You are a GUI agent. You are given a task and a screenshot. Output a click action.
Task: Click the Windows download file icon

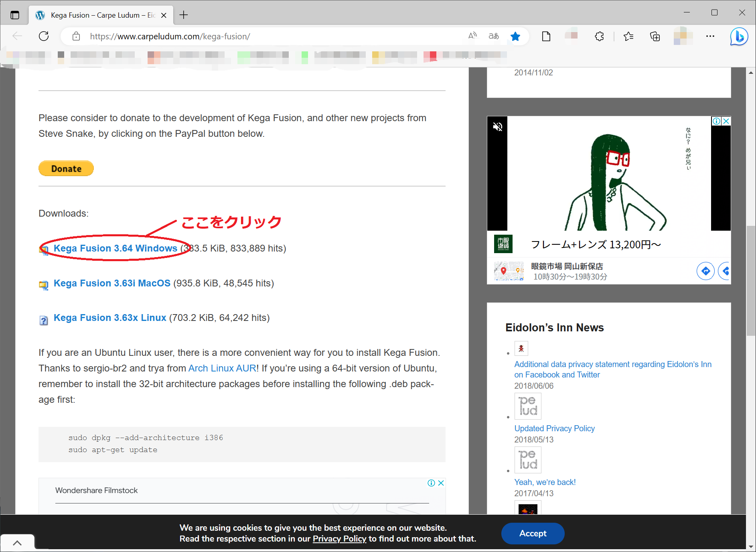tap(44, 250)
